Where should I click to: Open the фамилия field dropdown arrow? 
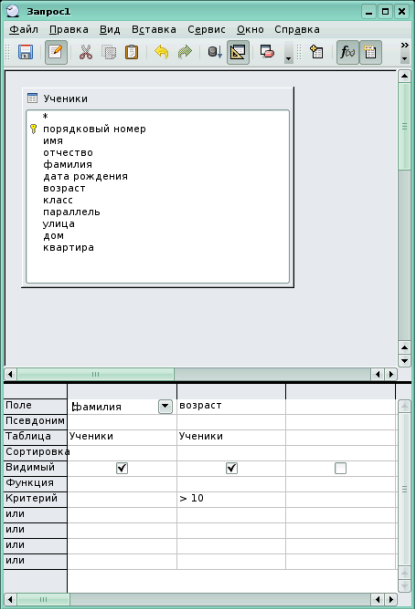pos(165,406)
